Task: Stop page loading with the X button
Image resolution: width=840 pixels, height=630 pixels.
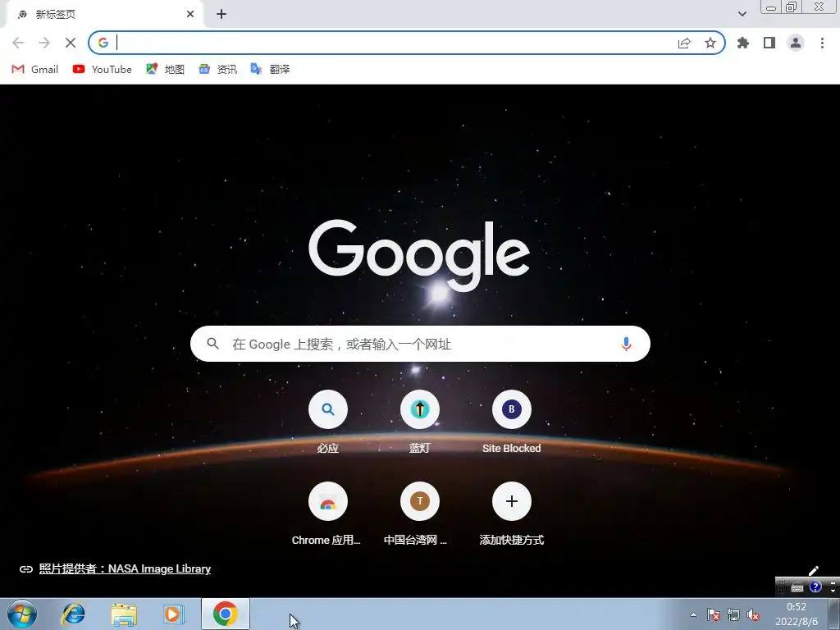Action: tap(71, 43)
